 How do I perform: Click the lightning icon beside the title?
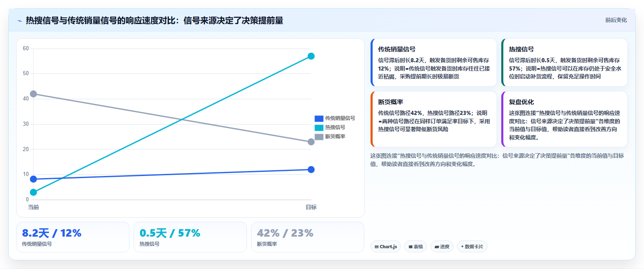[x=20, y=21]
